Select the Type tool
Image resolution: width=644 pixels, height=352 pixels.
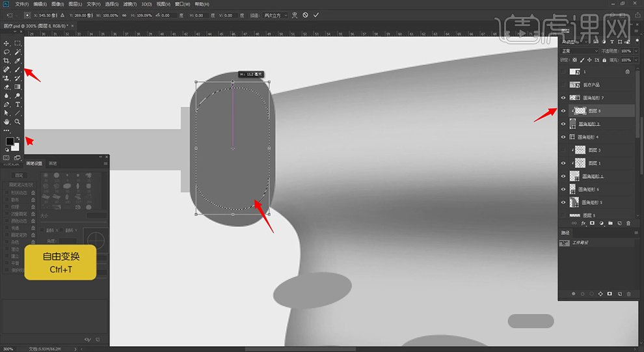coord(18,104)
